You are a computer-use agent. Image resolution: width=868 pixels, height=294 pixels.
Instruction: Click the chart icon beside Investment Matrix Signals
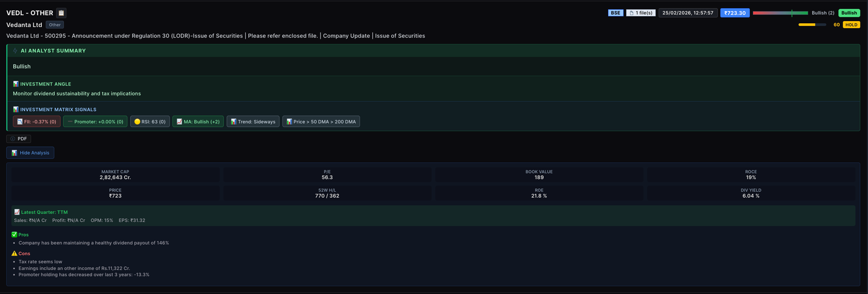pos(16,110)
